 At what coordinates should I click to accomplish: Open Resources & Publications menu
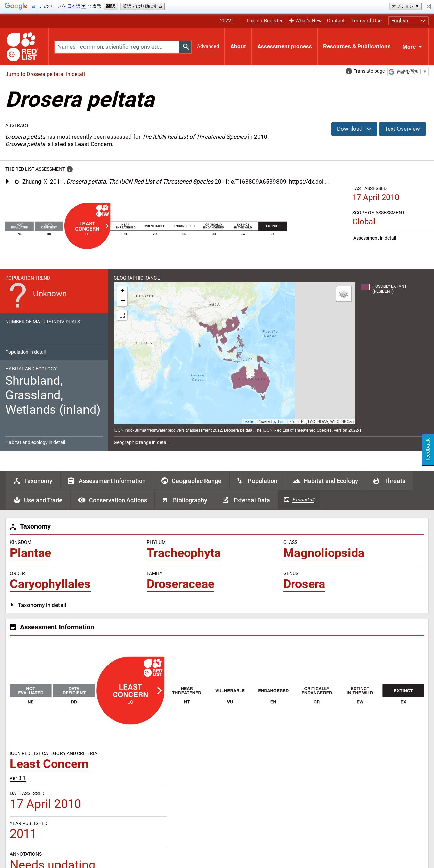point(357,47)
